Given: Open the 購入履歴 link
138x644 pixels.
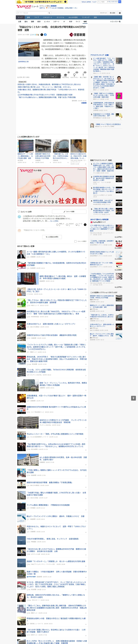Looking at the screenshot, I should coord(112,13).
